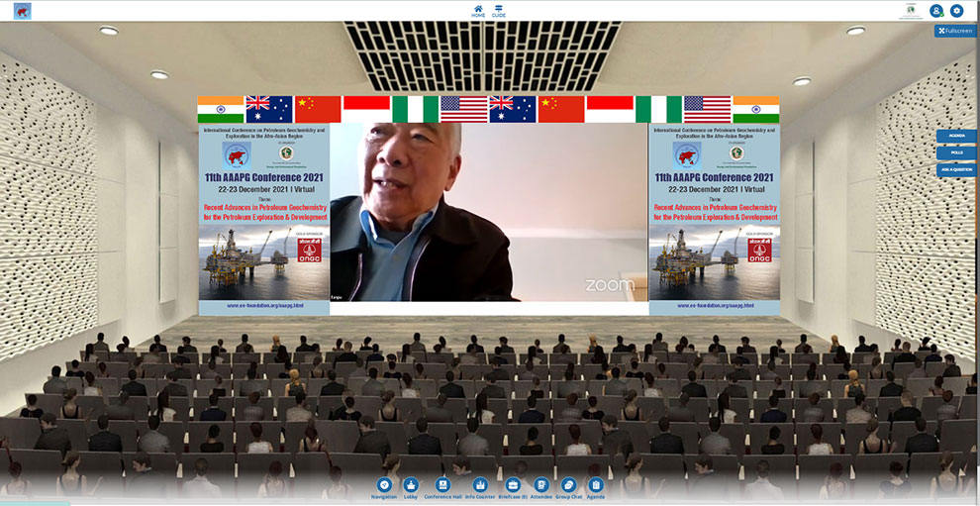Screen dimensions: 980x506
Task: Open www.ee-foundation.org/aaapg.html link on left banner
Action: coord(265,306)
